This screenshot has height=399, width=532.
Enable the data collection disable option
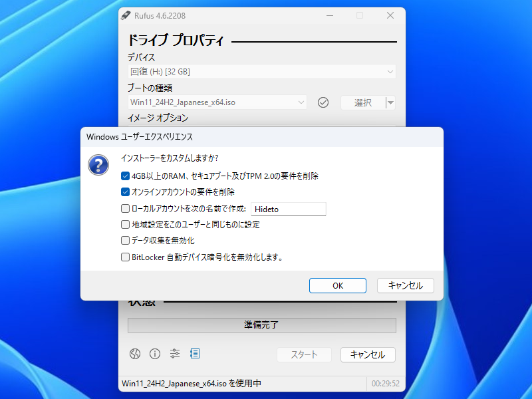pyautogui.click(x=124, y=241)
